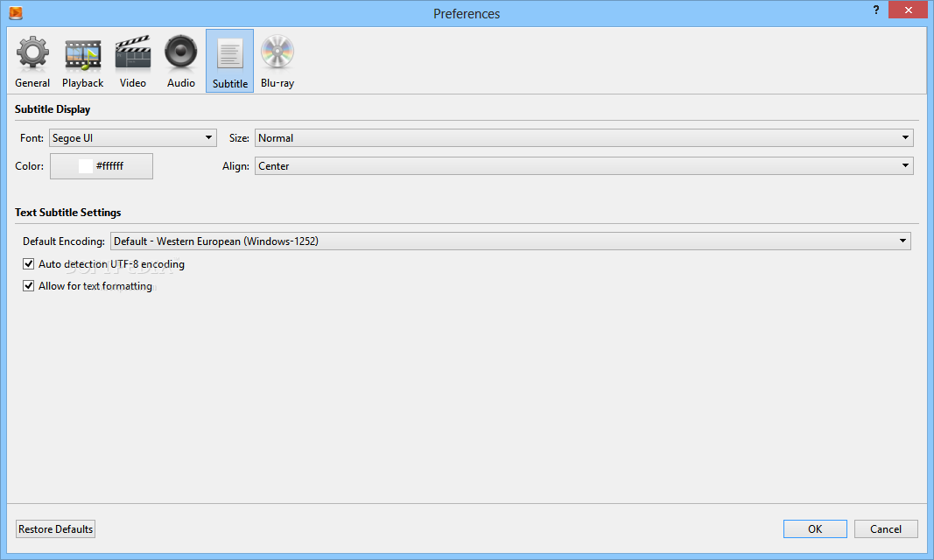Image resolution: width=934 pixels, height=560 pixels.
Task: Confirm preferences with OK
Action: point(815,529)
